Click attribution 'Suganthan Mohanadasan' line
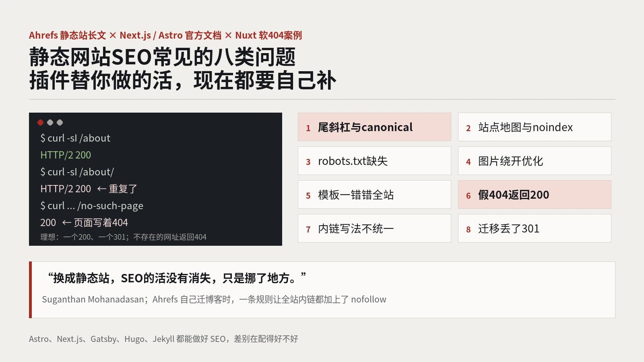Viewport: 644px width, 362px height. tap(214, 299)
